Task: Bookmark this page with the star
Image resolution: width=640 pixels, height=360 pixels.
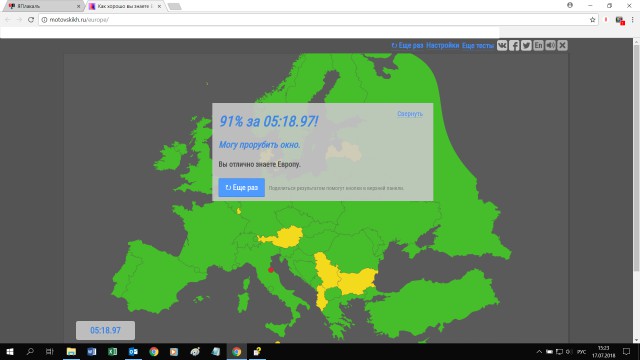Action: [x=592, y=20]
